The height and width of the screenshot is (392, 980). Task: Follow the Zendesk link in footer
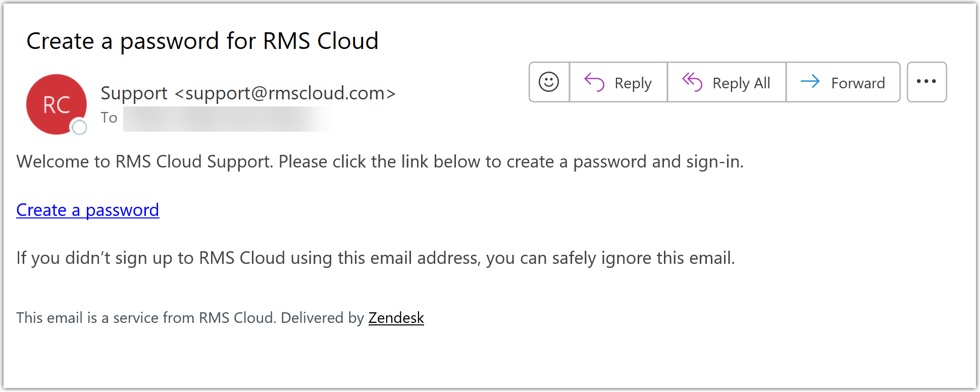point(396,318)
